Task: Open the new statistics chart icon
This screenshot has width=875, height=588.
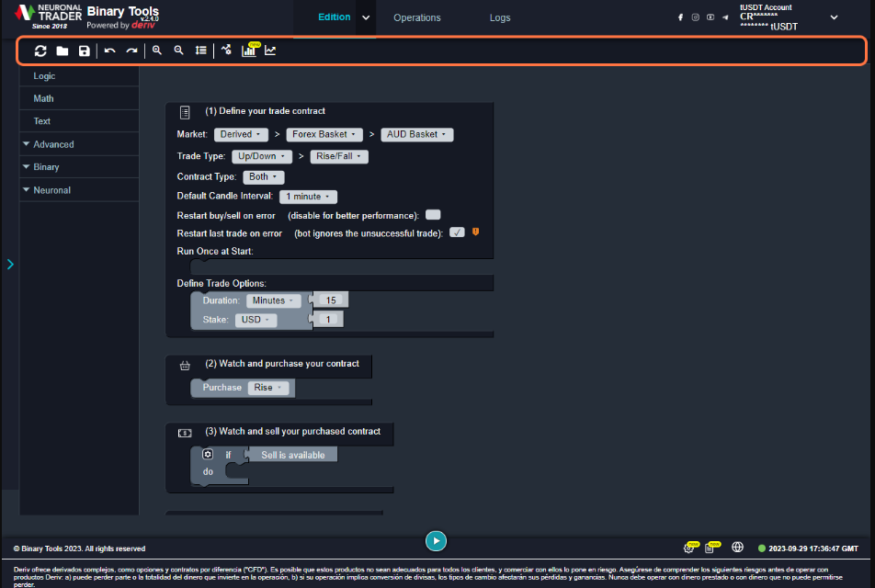Action: click(249, 51)
